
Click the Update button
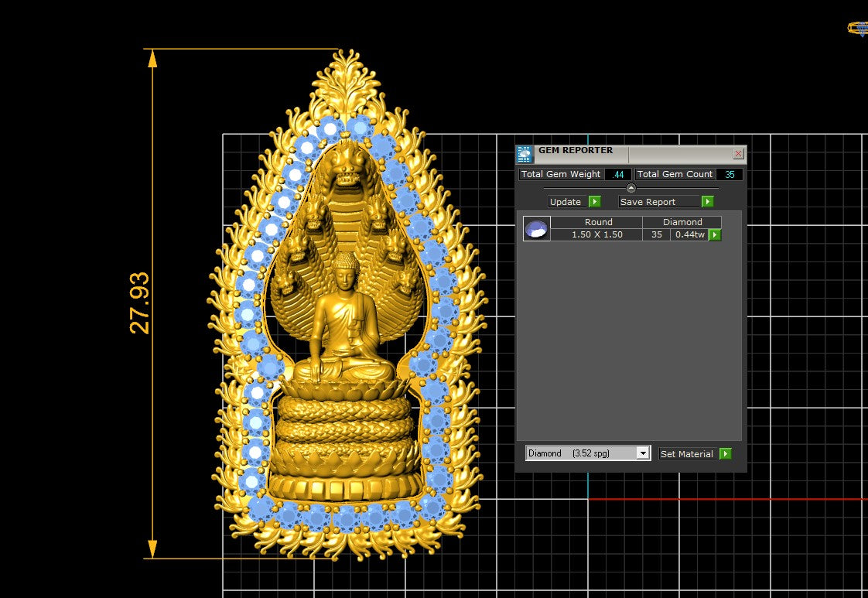click(568, 202)
